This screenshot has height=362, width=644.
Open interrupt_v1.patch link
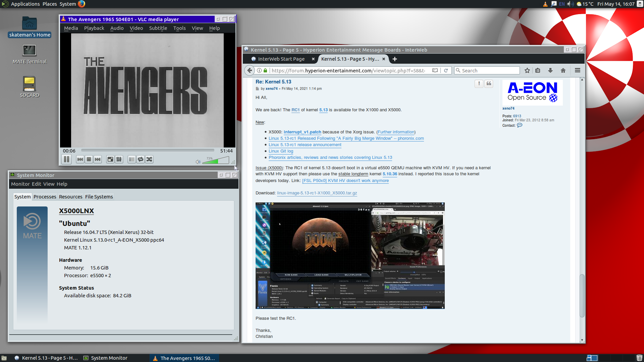[302, 132]
